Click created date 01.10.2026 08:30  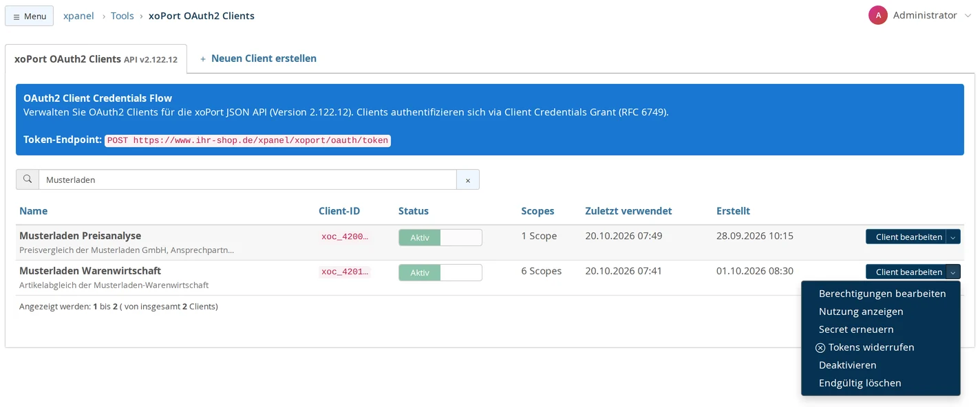click(755, 271)
